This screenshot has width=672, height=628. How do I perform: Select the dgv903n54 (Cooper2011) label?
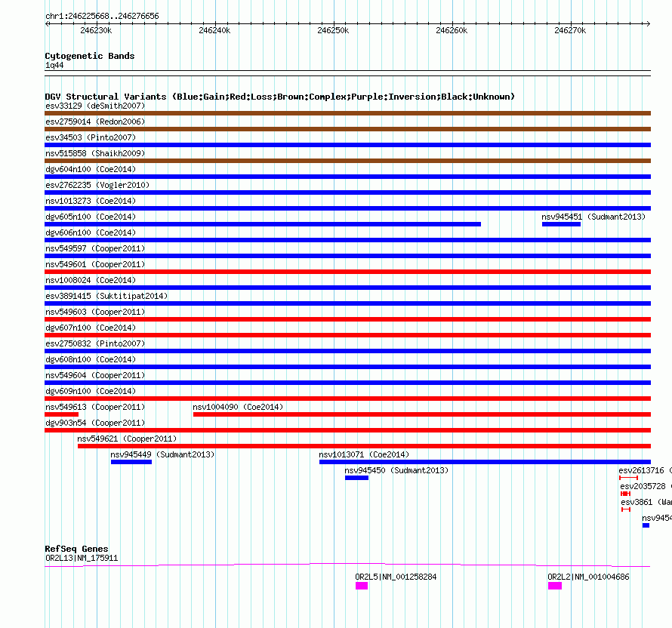coord(95,423)
